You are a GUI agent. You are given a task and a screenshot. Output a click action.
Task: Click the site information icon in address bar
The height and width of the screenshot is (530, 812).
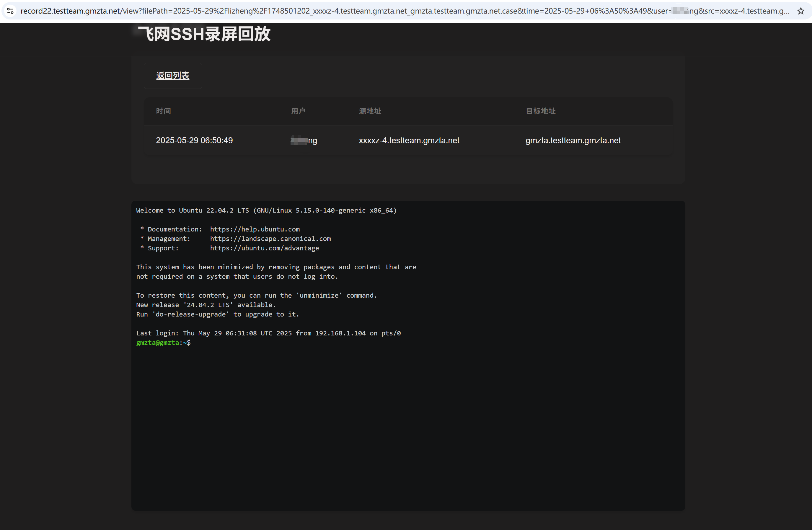click(10, 11)
